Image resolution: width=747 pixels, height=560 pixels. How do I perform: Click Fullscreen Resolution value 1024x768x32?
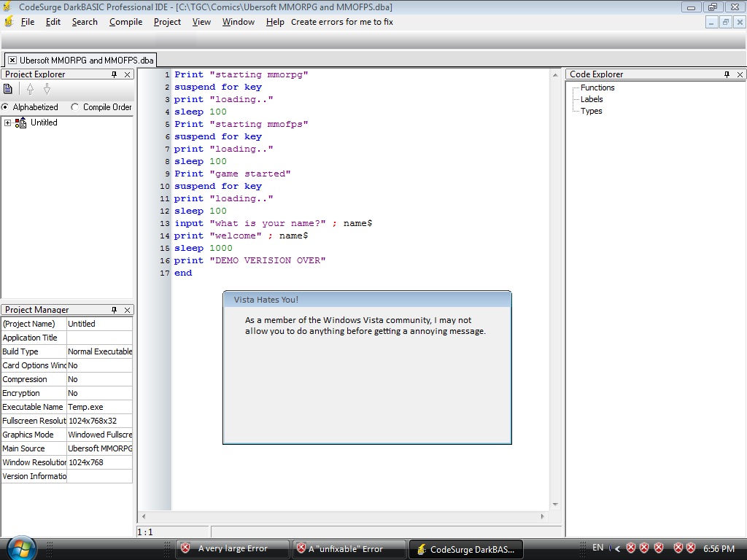99,421
